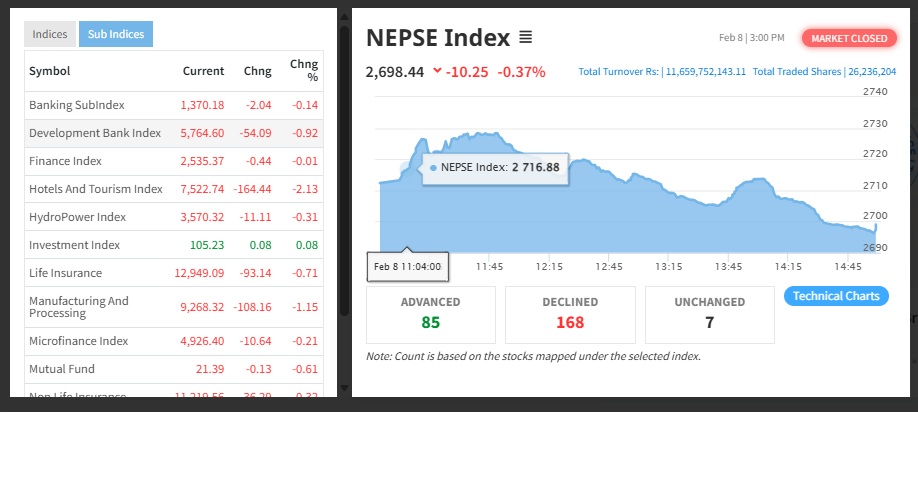Click the 13:45 time mark on chart
This screenshot has height=499, width=918.
pyautogui.click(x=728, y=267)
